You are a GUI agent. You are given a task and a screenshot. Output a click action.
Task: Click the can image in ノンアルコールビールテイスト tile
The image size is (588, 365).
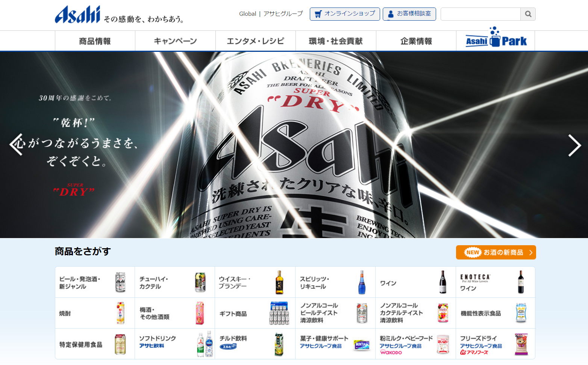(x=362, y=313)
